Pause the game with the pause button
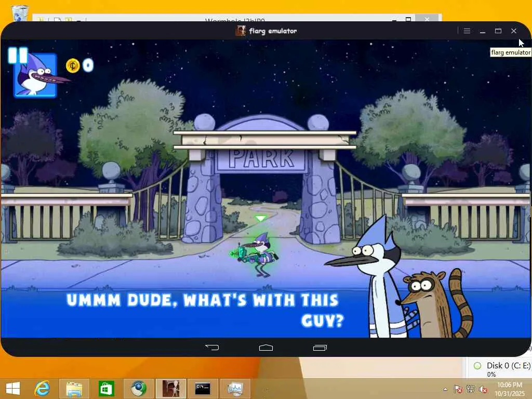532x399 pixels. [x=18, y=55]
